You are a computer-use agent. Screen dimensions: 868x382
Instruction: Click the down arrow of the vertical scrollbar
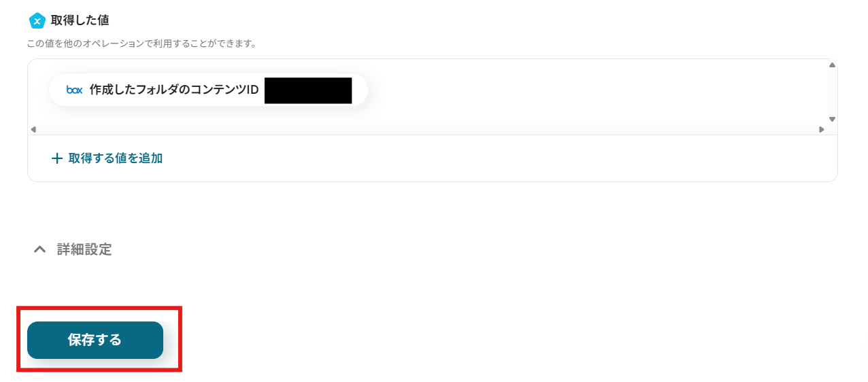[x=832, y=119]
